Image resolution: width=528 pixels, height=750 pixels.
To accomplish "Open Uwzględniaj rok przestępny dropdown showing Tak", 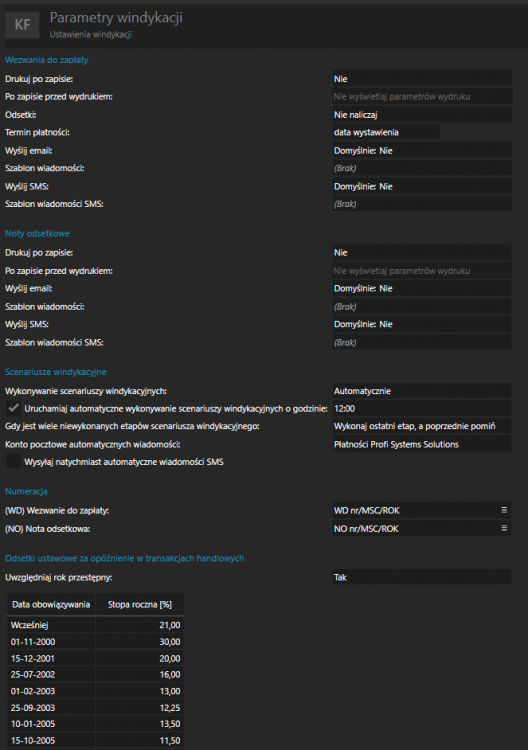I will click(x=422, y=577).
